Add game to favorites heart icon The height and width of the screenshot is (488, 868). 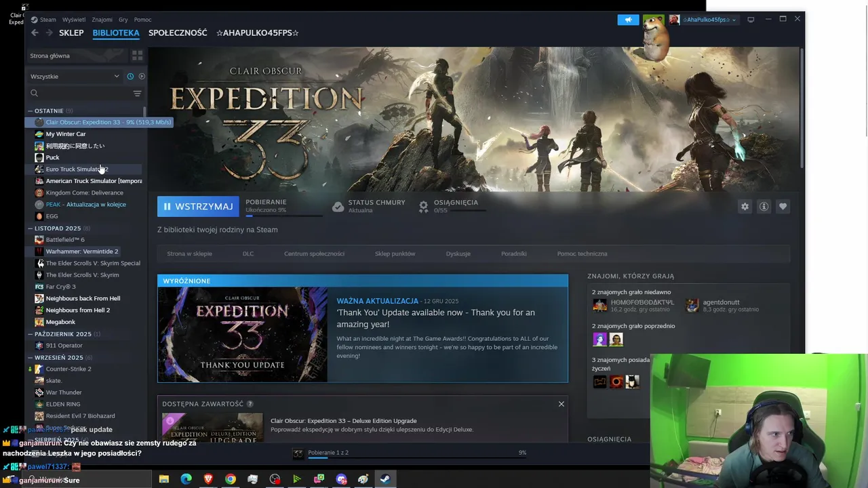tap(783, 207)
